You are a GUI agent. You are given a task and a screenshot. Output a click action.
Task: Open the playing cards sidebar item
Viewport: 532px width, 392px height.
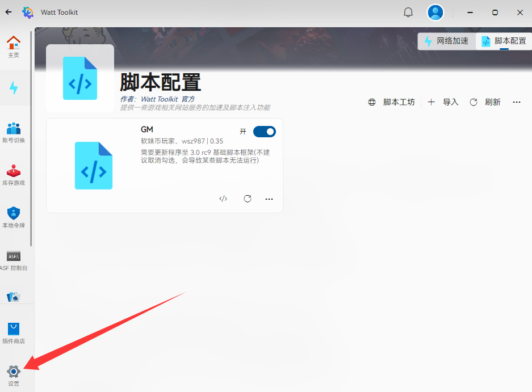(x=14, y=297)
